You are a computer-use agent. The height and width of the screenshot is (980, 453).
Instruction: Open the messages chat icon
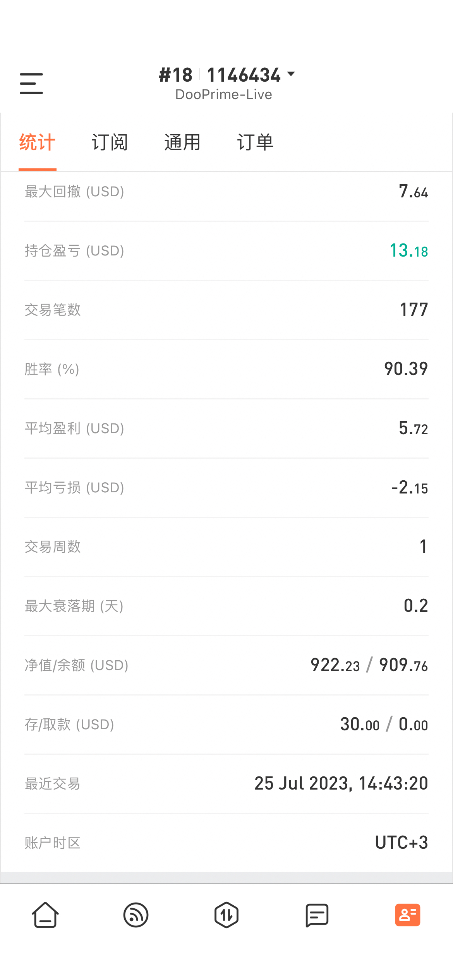317,915
